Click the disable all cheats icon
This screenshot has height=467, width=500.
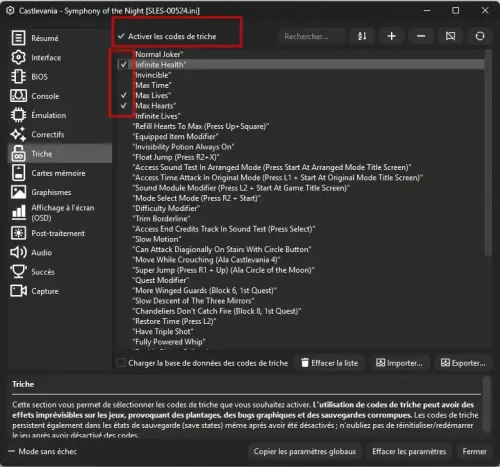tap(451, 36)
